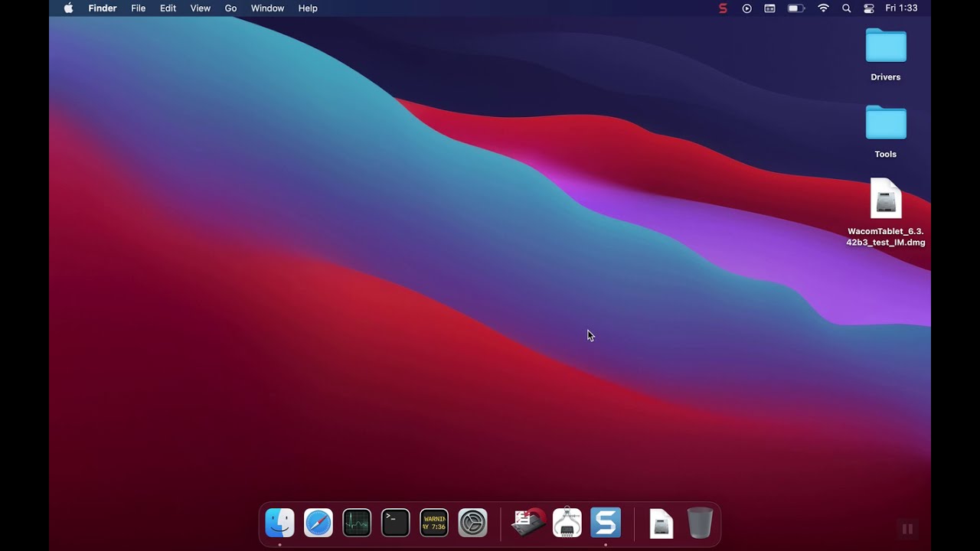Click the Fri 1:33 clock
This screenshot has height=551, width=980.
tap(901, 8)
